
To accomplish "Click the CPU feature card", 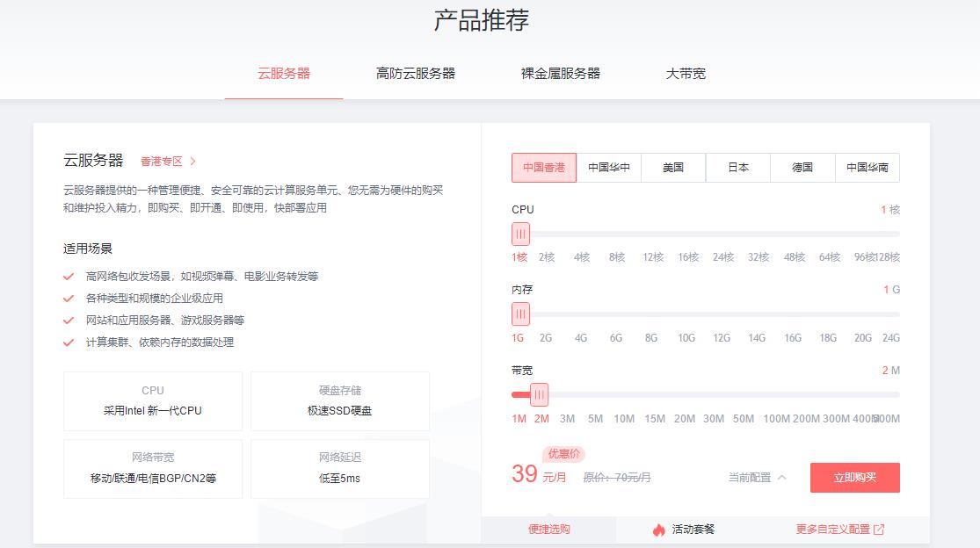I will tap(153, 400).
